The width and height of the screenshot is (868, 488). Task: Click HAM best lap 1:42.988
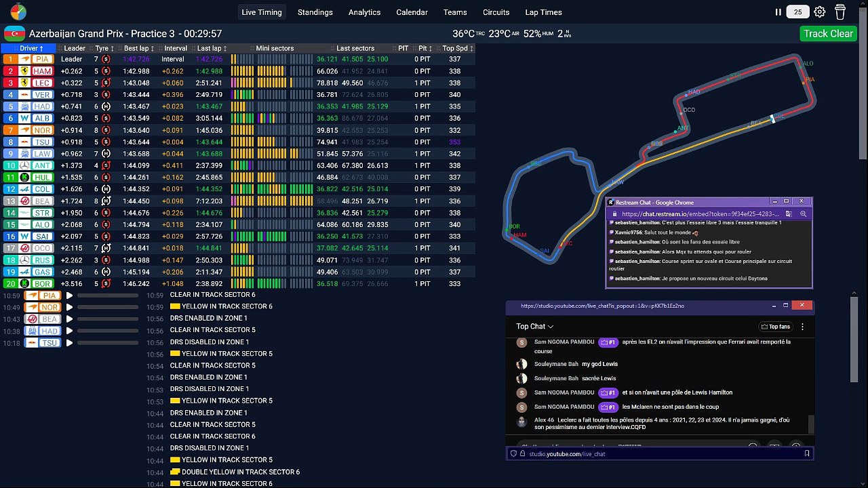[x=136, y=71]
